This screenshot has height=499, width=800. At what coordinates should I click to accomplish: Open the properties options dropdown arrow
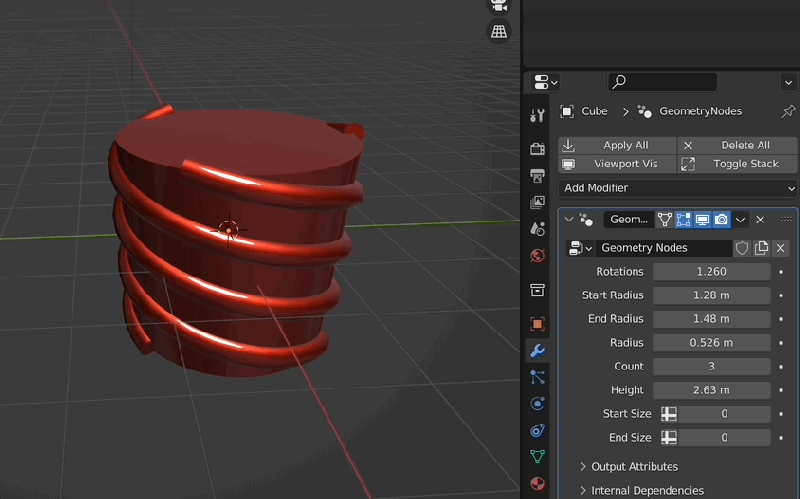(x=788, y=82)
